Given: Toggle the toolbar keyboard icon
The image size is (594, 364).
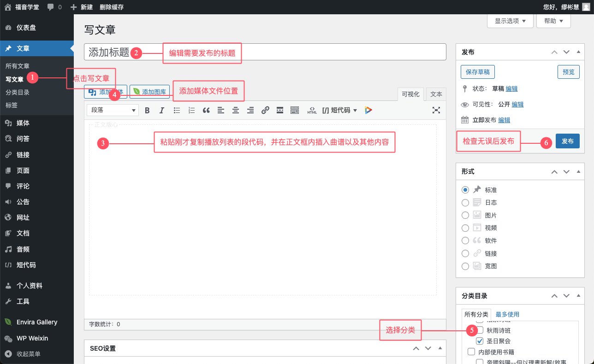Looking at the screenshot, I should 295,110.
